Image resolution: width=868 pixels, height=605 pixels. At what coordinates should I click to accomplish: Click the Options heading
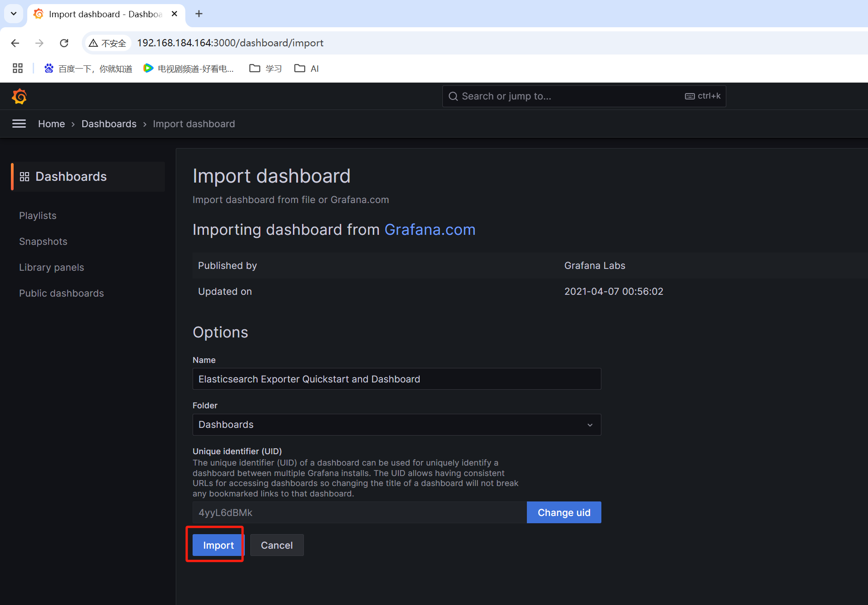point(220,332)
